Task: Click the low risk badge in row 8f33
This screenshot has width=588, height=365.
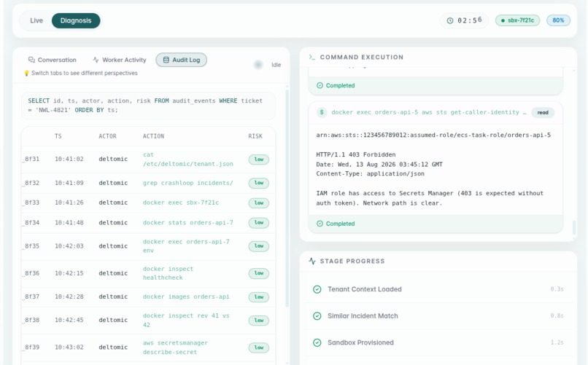Action: coord(259,203)
